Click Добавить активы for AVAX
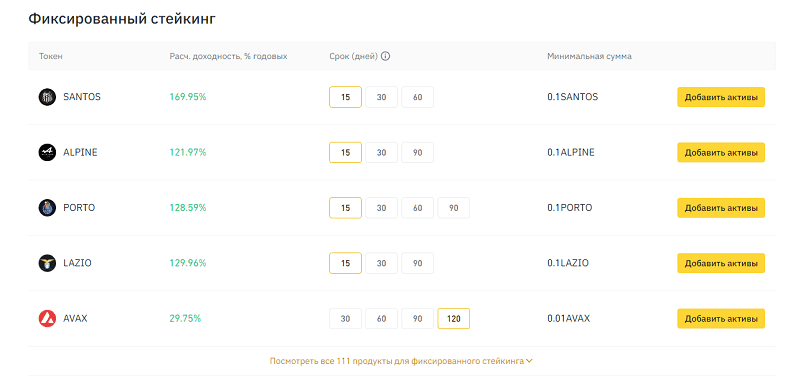 click(721, 319)
